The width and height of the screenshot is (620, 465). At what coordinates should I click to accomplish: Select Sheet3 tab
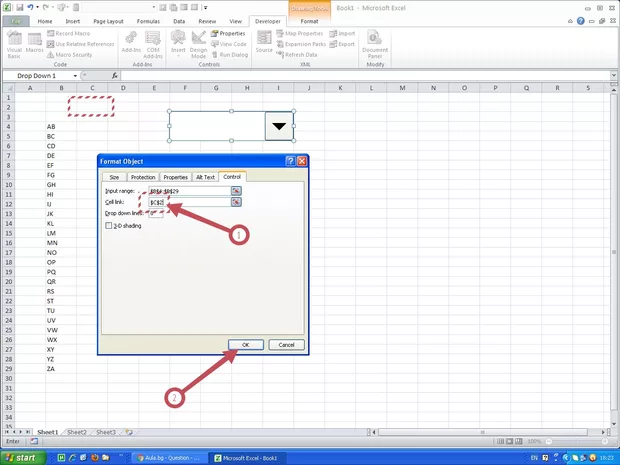106,432
